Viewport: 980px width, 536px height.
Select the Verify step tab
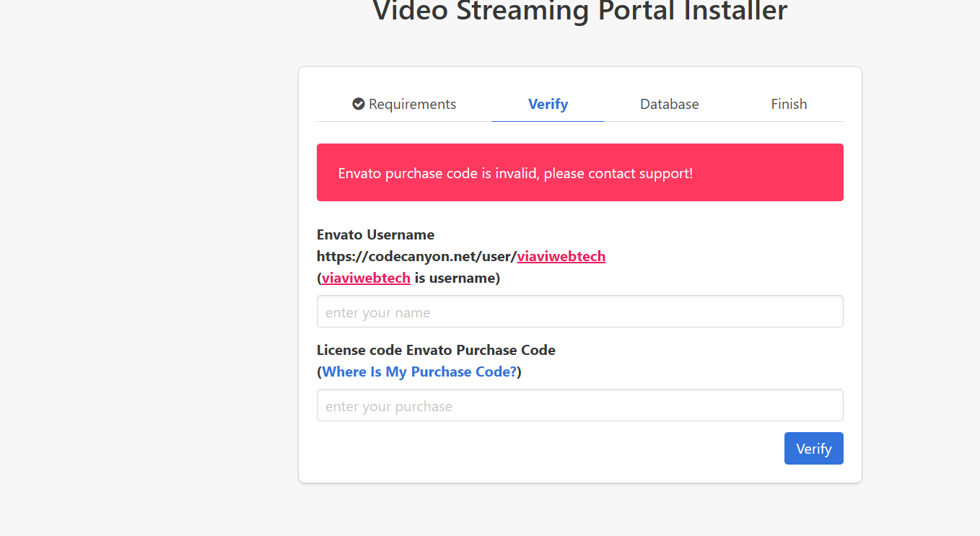point(548,104)
